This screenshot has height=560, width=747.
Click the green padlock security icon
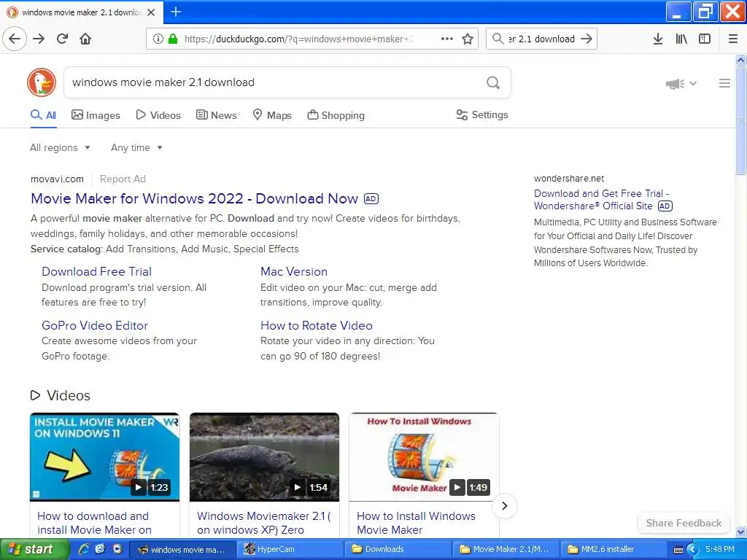172,39
